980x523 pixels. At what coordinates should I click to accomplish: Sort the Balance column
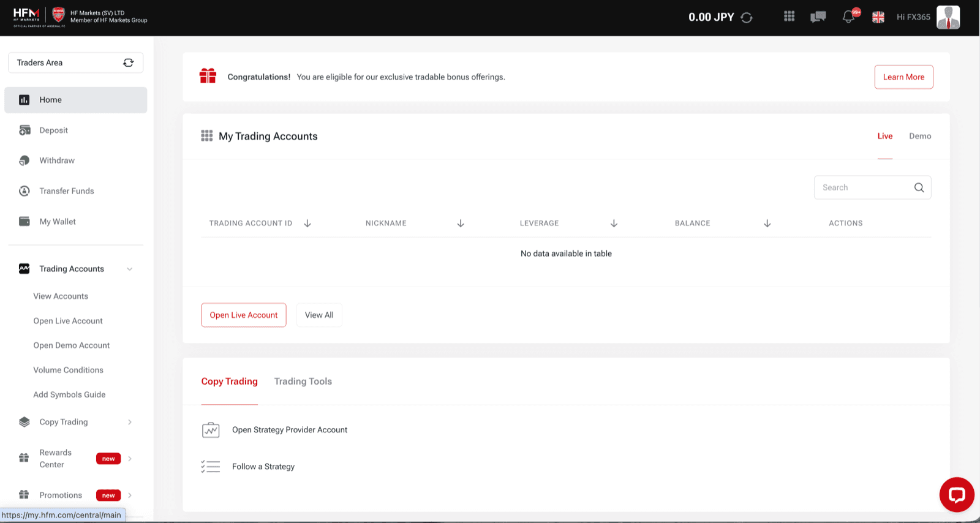point(767,224)
